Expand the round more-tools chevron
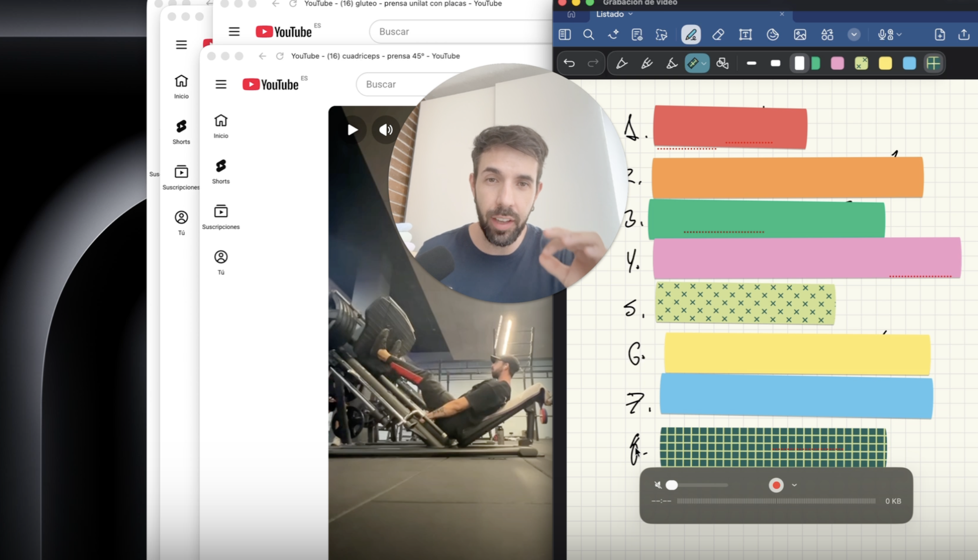Viewport: 978px width, 560px height. pos(854,34)
